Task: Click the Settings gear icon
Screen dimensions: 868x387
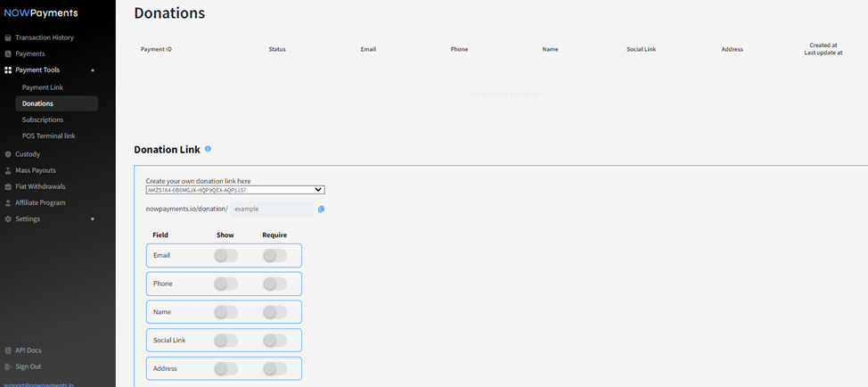Action: [8, 218]
